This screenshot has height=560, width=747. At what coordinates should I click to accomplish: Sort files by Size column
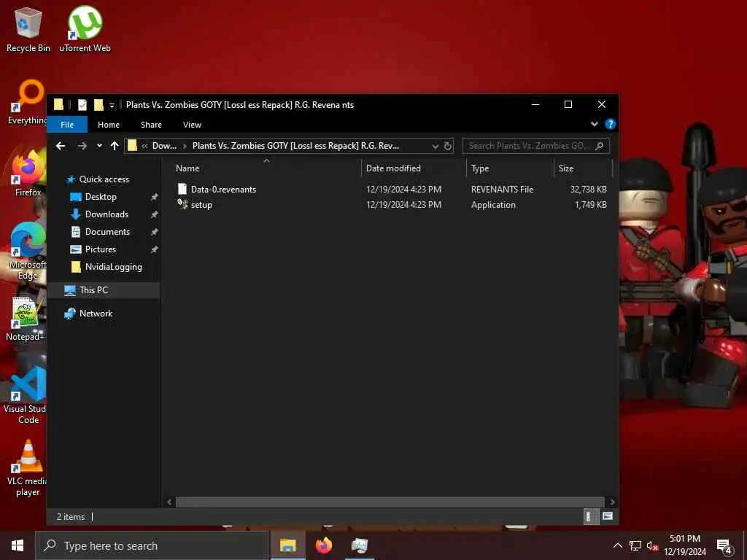point(566,168)
